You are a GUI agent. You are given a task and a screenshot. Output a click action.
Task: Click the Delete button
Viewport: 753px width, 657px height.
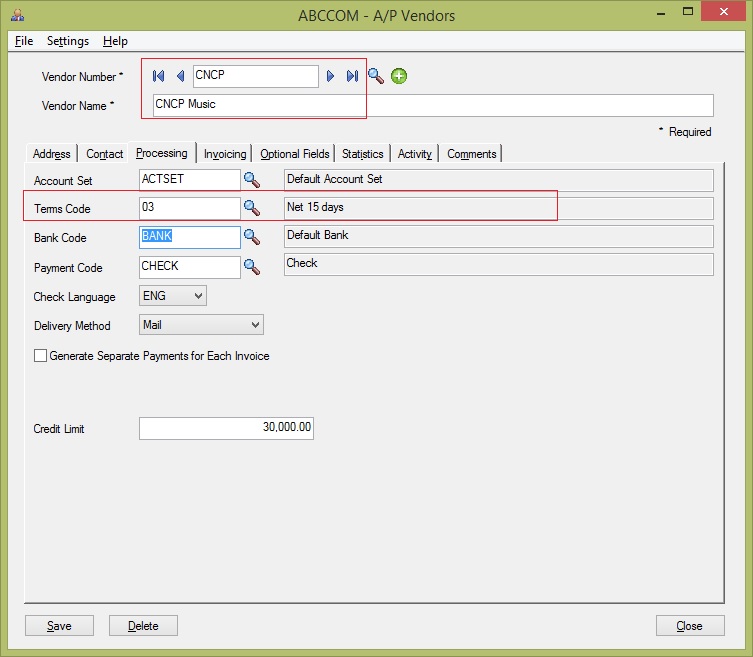coord(143,626)
